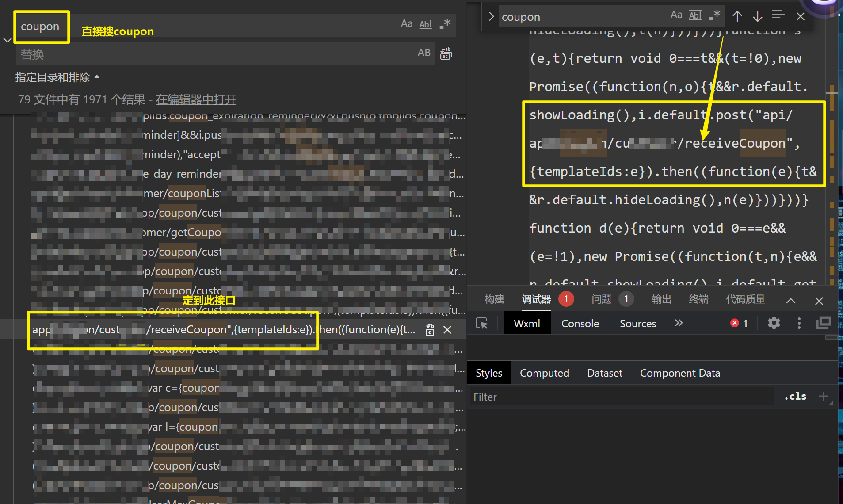Activate the element inspector picker icon

tap(481, 323)
